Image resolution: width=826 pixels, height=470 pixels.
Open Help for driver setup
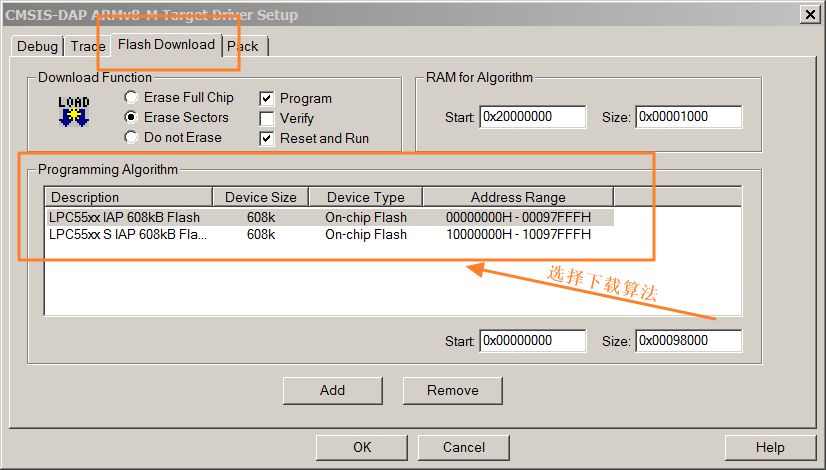coord(769,447)
